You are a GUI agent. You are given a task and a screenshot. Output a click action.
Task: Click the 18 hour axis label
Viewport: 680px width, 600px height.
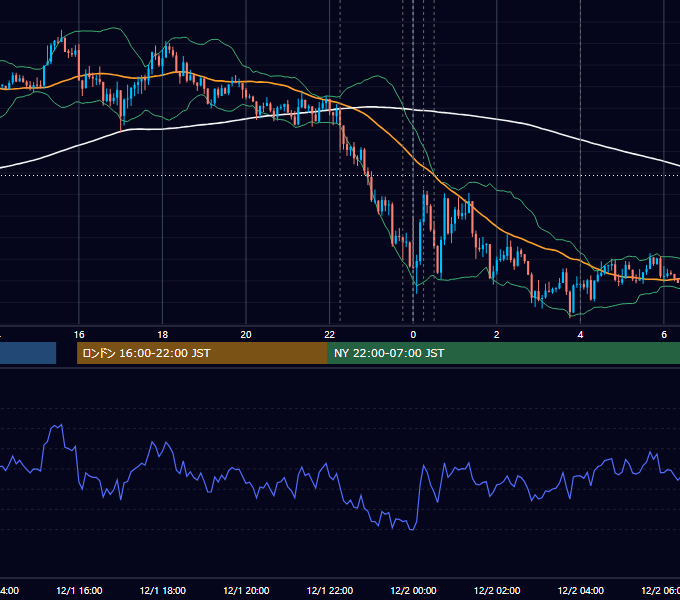pyautogui.click(x=163, y=334)
